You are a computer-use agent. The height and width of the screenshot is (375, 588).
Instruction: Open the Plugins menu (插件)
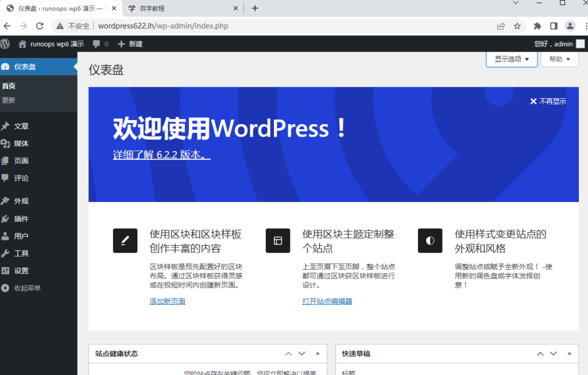(21, 219)
